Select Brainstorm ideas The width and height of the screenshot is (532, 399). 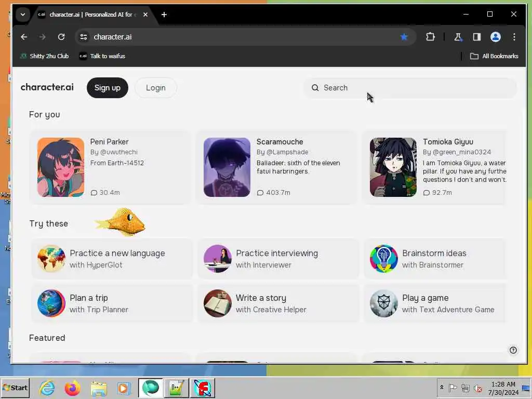click(434, 253)
